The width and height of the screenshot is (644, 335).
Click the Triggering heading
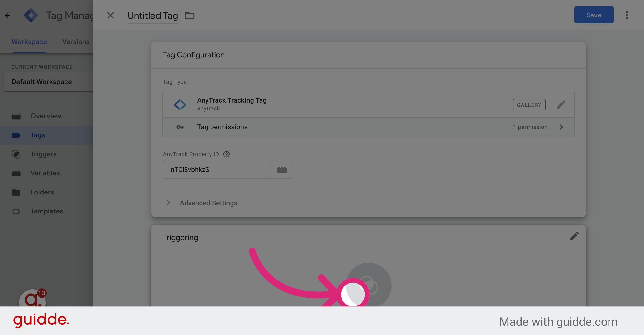click(180, 237)
